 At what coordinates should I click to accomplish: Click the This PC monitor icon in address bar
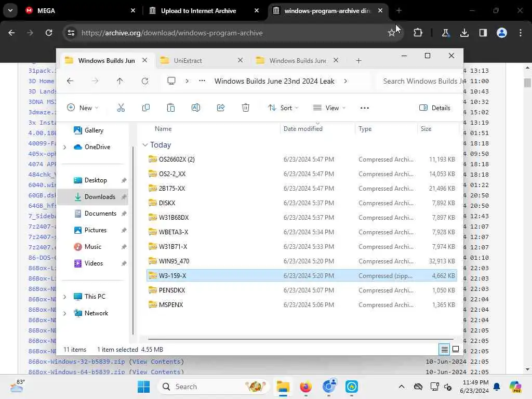(171, 81)
